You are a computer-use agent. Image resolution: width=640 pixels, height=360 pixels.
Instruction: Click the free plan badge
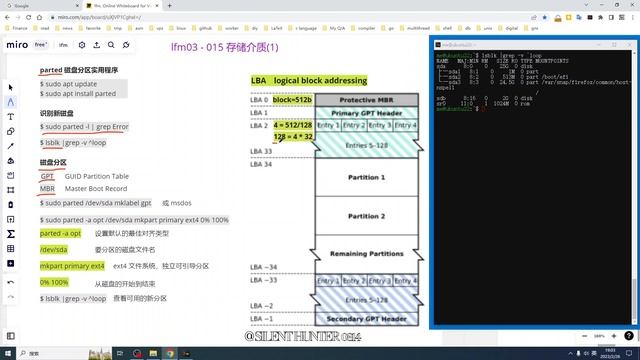coord(41,45)
